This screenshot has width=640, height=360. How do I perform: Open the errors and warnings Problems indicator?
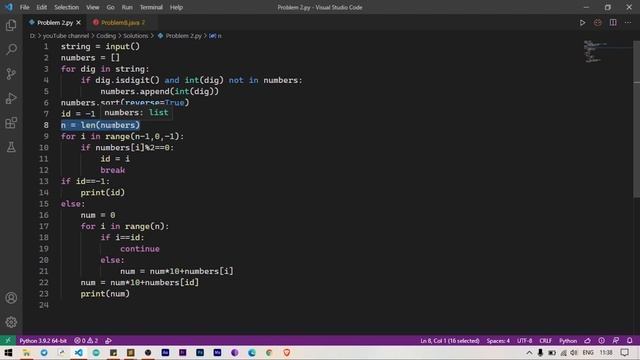[86, 340]
